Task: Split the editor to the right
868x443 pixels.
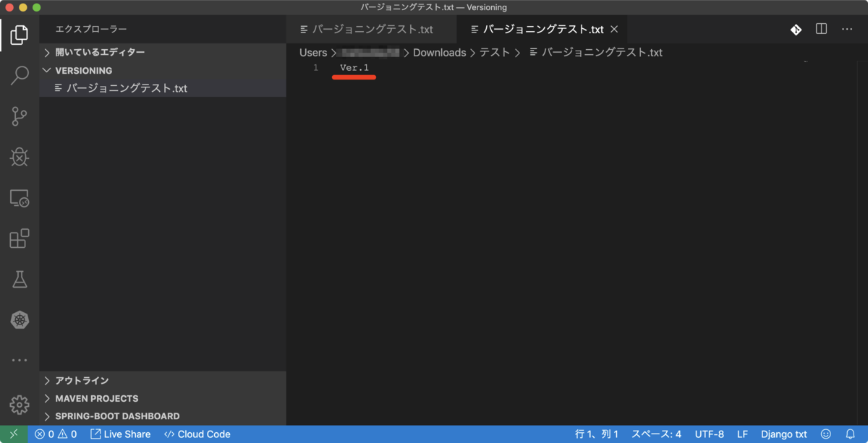Action: 822,30
